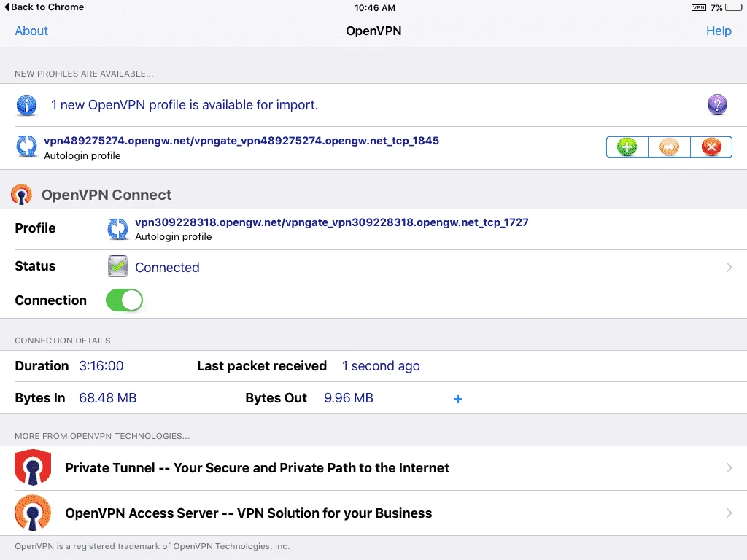Tap Private Tunnel Secure and Private Path text
This screenshot has height=560, width=747.
point(258,467)
